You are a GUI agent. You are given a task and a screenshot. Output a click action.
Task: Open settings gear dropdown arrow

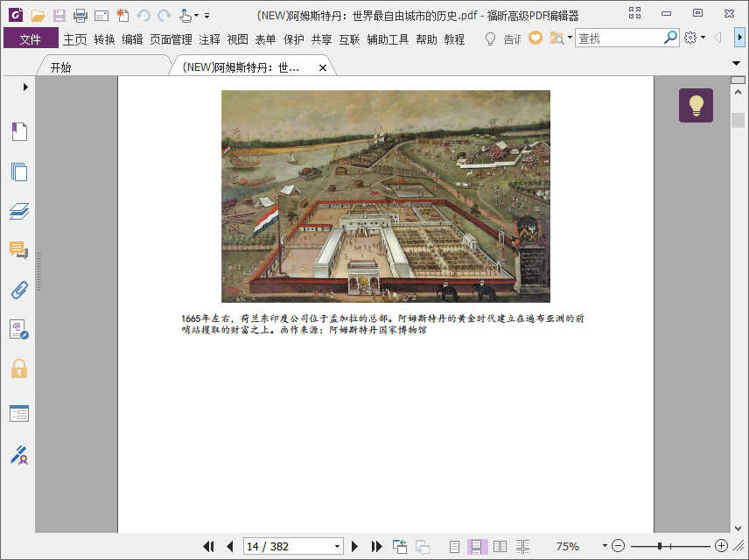coord(703,38)
